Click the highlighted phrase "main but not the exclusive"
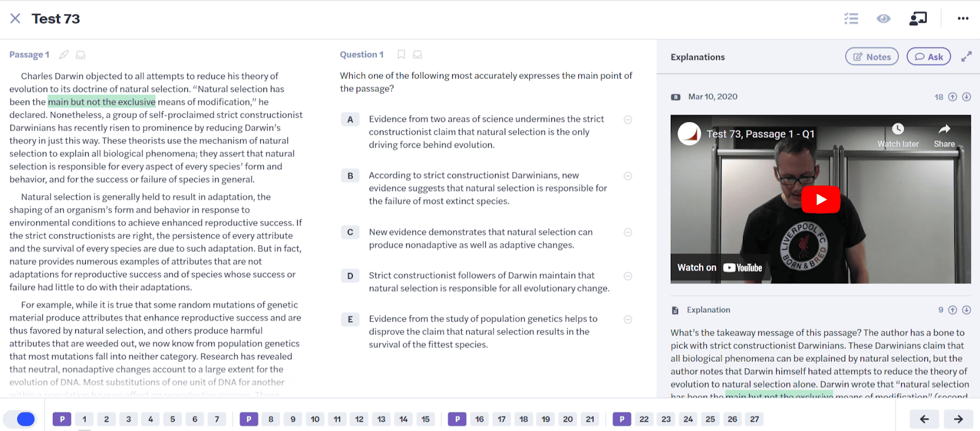 tap(102, 102)
